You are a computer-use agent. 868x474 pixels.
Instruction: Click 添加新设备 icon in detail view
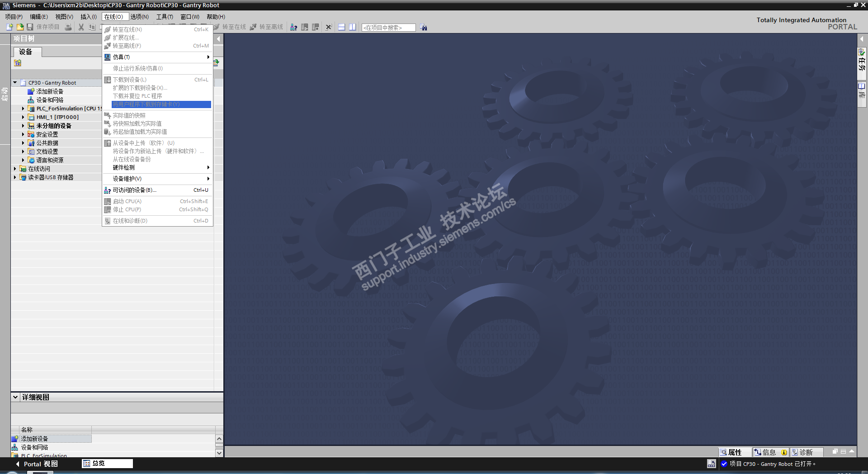[15, 439]
